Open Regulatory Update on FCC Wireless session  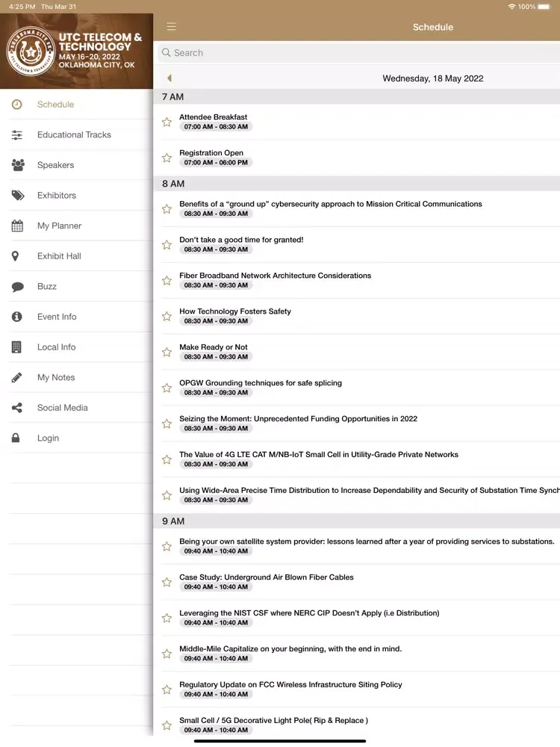tap(357, 689)
